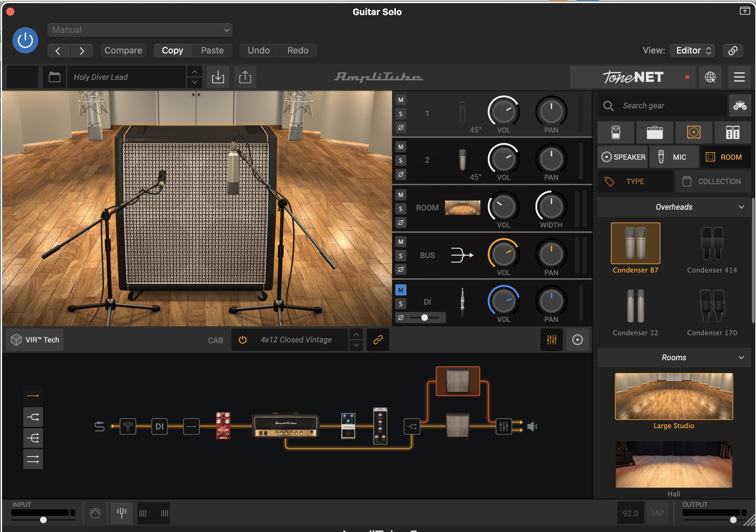Step to previous preset with up arrow
The width and height of the screenshot is (756, 532).
coord(194,72)
